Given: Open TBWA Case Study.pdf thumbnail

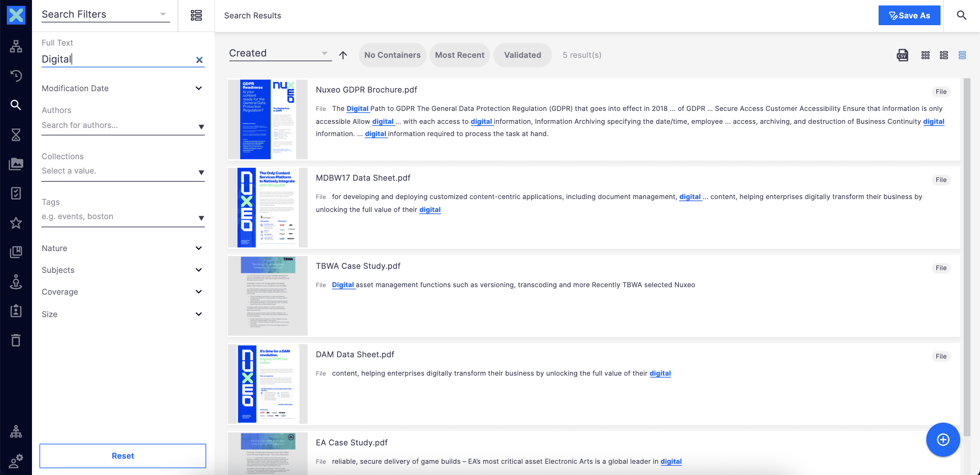Looking at the screenshot, I should click(267, 296).
